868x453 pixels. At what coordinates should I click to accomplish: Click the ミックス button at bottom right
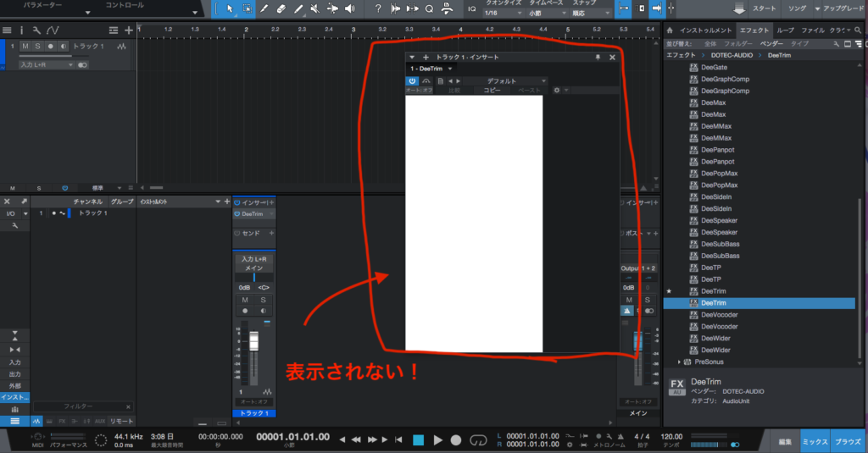(815, 442)
